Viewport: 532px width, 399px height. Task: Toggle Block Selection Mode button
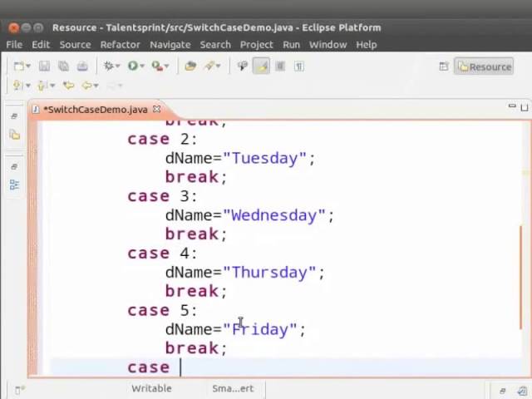[280, 66]
